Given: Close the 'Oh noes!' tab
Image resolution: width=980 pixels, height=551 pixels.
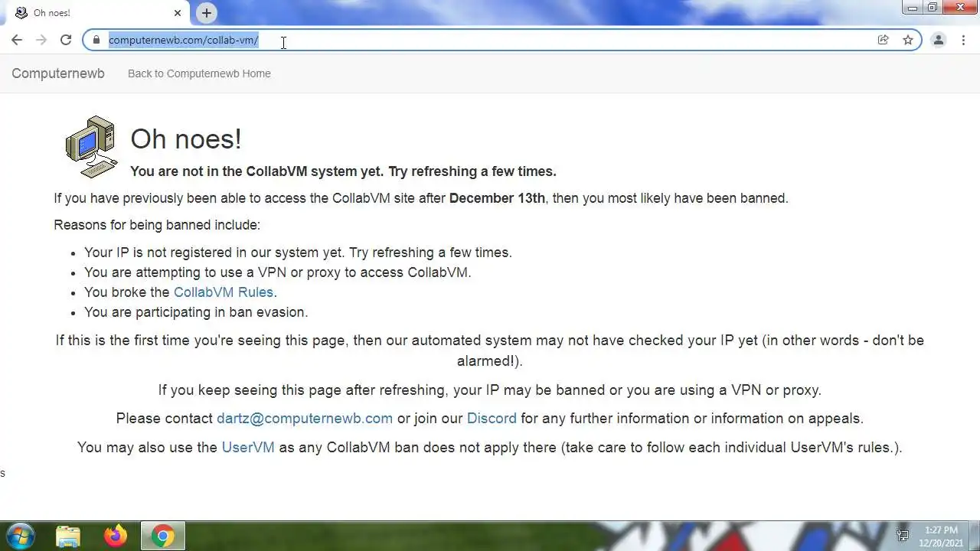Looking at the screenshot, I should (178, 13).
